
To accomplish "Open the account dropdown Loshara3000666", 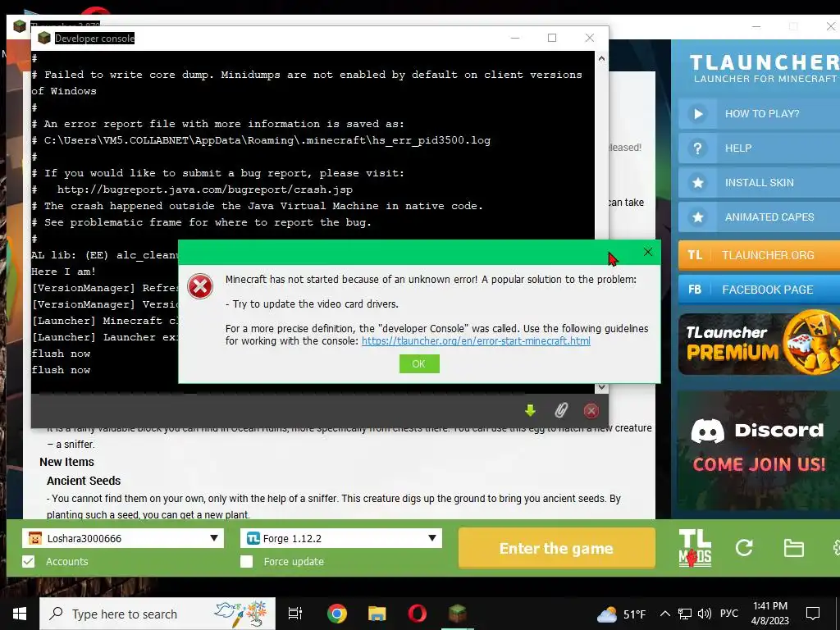I will pos(123,538).
